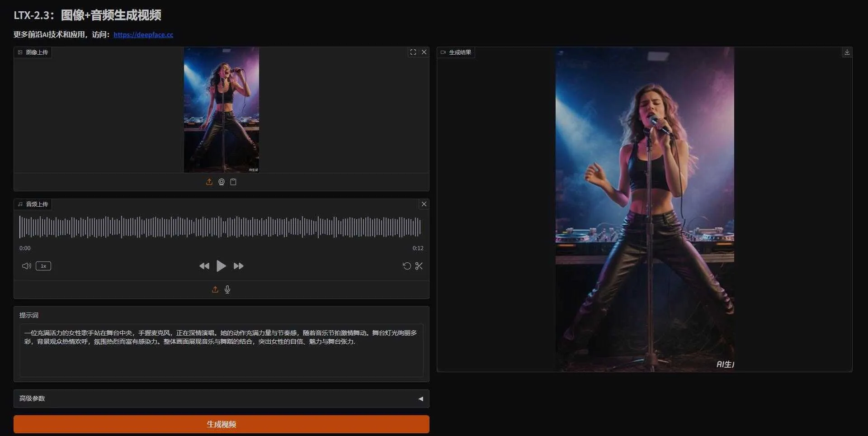
Task: Reset the audio with the undo icon
Action: pos(406,266)
